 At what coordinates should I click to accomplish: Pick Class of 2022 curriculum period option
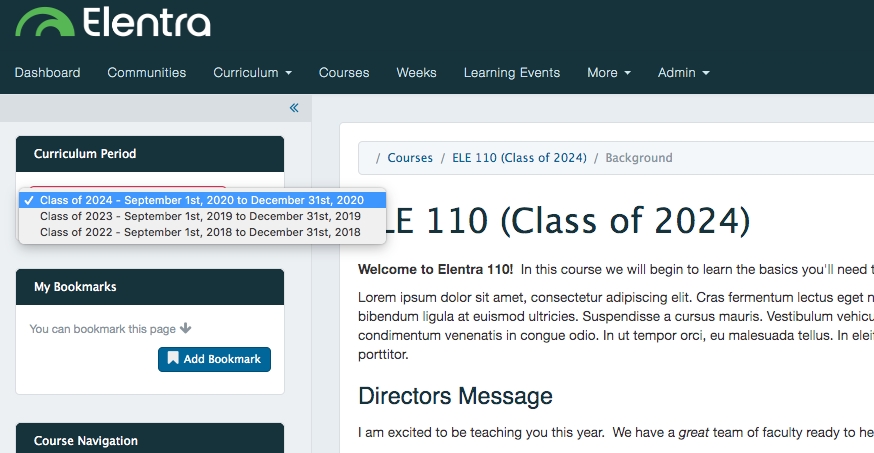200,232
